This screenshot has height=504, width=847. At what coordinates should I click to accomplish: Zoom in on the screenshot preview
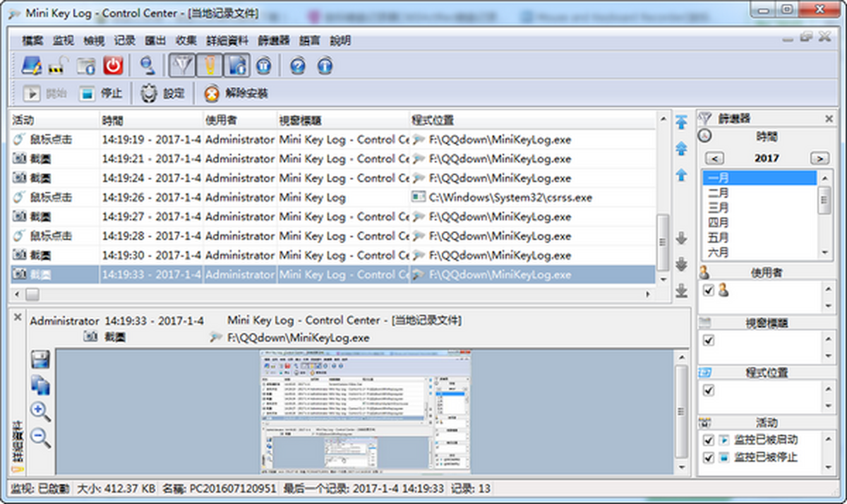(40, 412)
